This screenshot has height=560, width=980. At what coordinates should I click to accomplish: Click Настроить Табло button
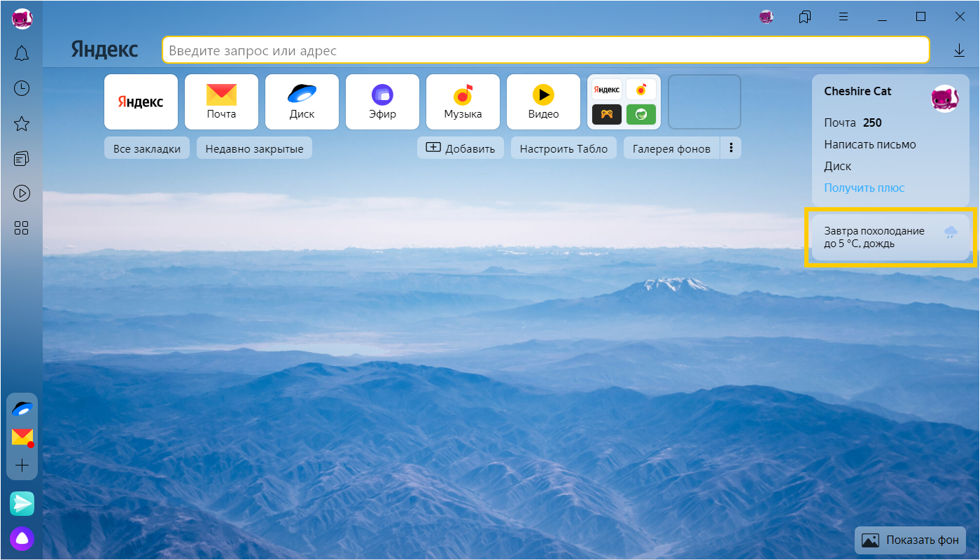pos(564,148)
